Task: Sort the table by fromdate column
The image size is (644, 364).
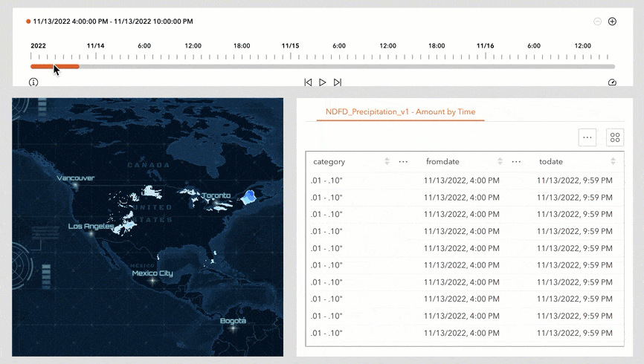Action: [500, 161]
